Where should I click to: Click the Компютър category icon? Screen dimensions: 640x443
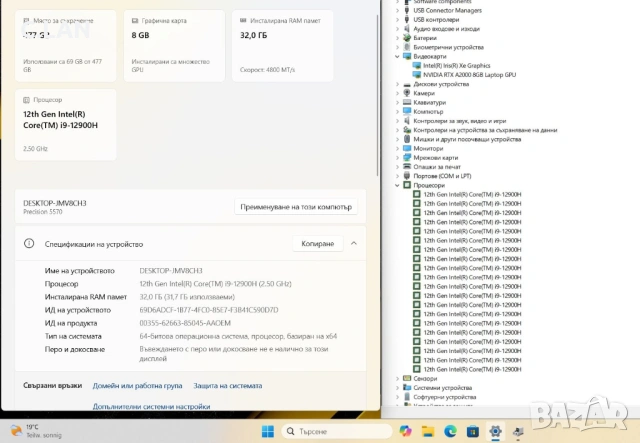pos(407,111)
